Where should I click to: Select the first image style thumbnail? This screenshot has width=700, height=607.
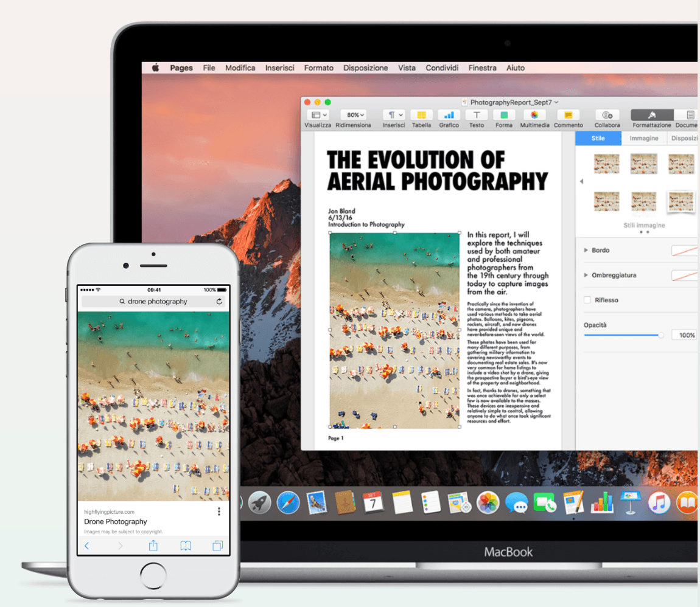[607, 164]
